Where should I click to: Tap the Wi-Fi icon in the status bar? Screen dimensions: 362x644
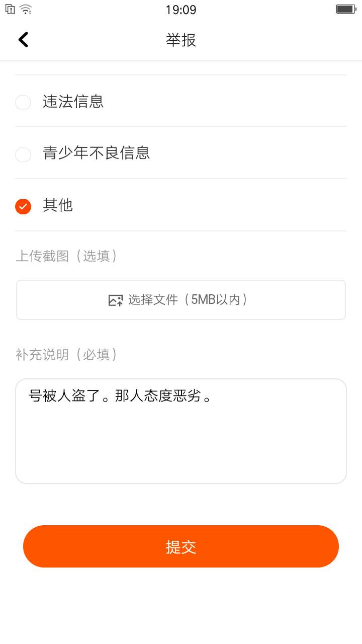click(x=26, y=9)
